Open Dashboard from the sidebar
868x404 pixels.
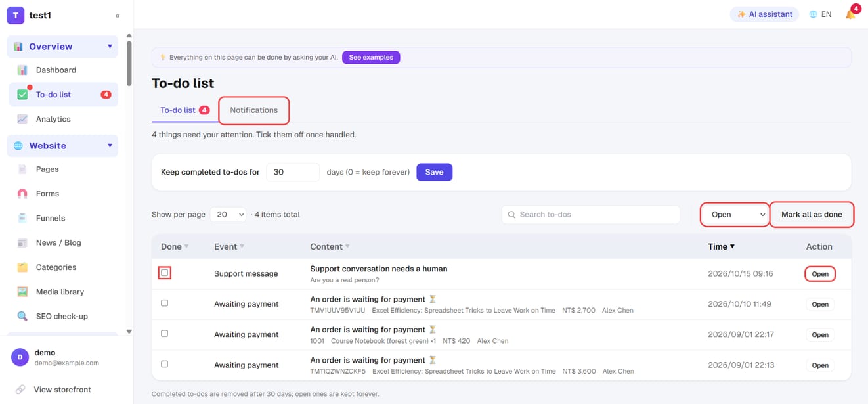click(x=63, y=70)
